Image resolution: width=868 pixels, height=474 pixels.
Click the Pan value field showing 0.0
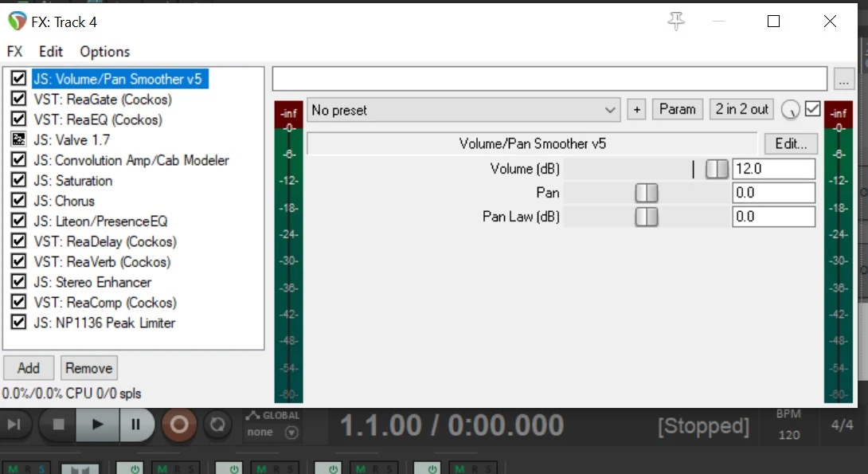(774, 193)
